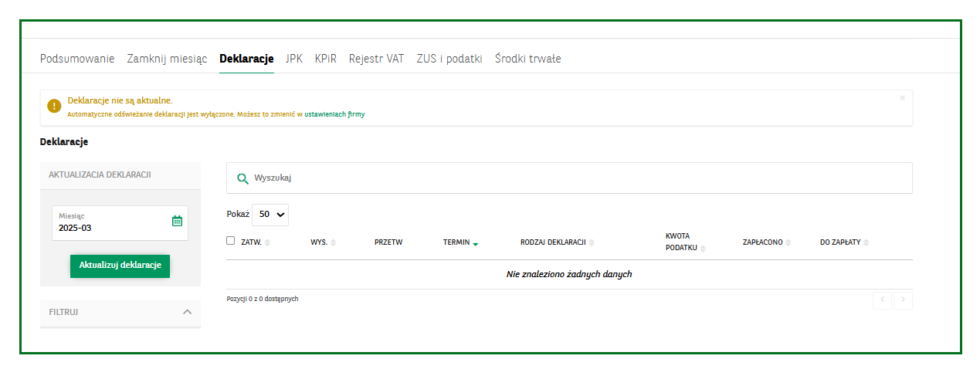The image size is (980, 376).
Task: Collapse the FILTRUJ panel chevron
Action: pos(187,312)
